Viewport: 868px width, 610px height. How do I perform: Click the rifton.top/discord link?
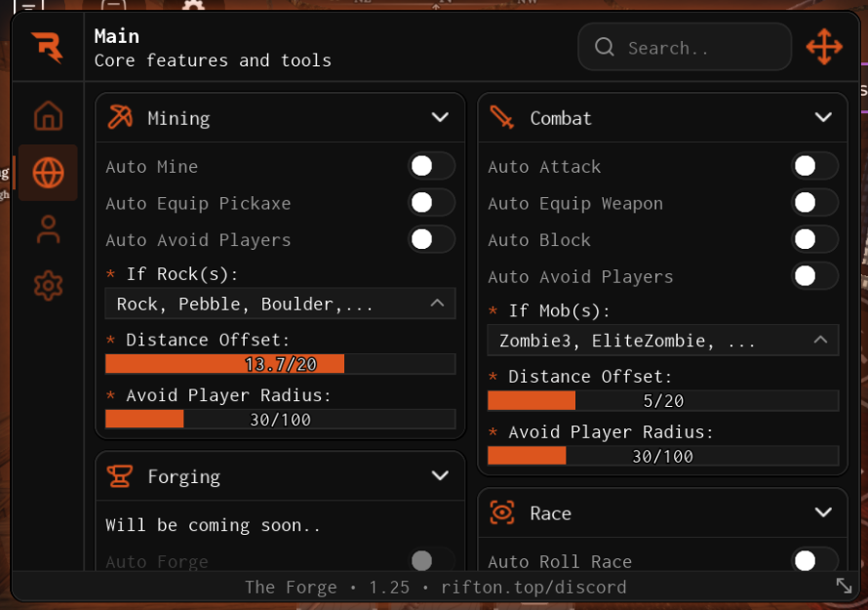533,587
